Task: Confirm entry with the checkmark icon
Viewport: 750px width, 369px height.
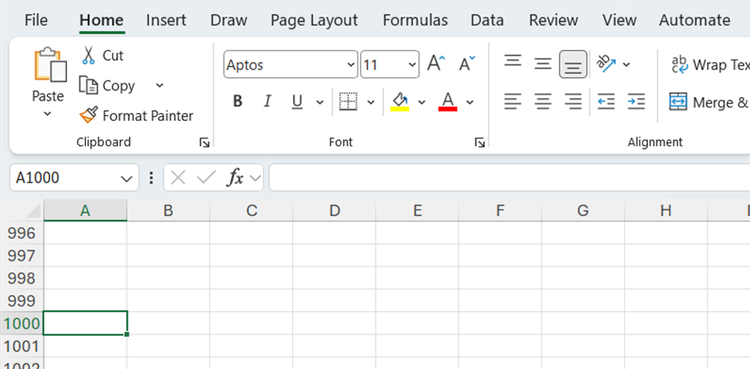Action: pyautogui.click(x=206, y=178)
